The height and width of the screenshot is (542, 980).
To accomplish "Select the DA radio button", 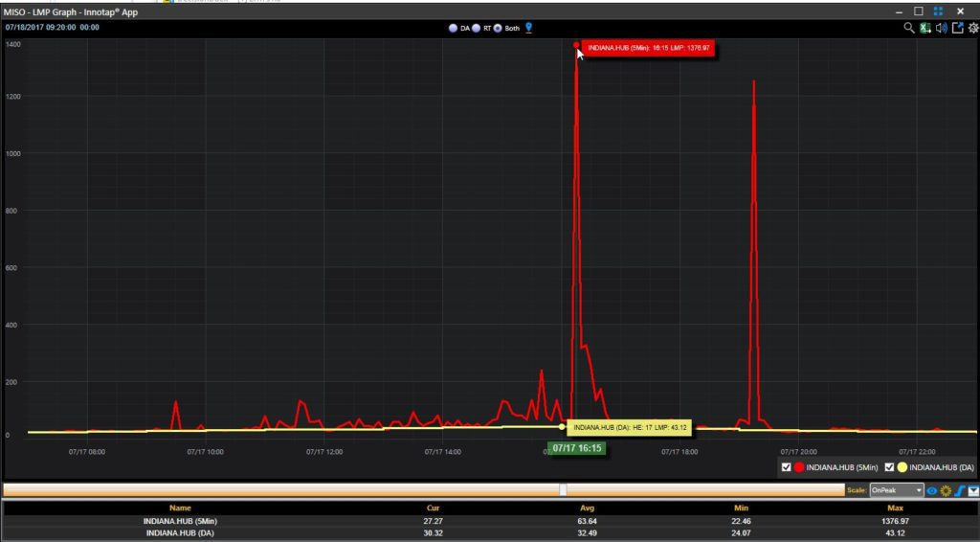I will (x=453, y=28).
